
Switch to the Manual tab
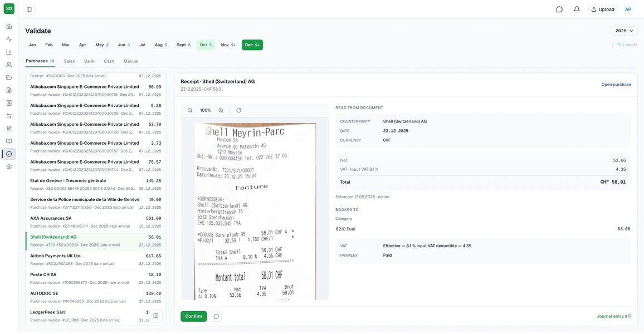point(130,61)
